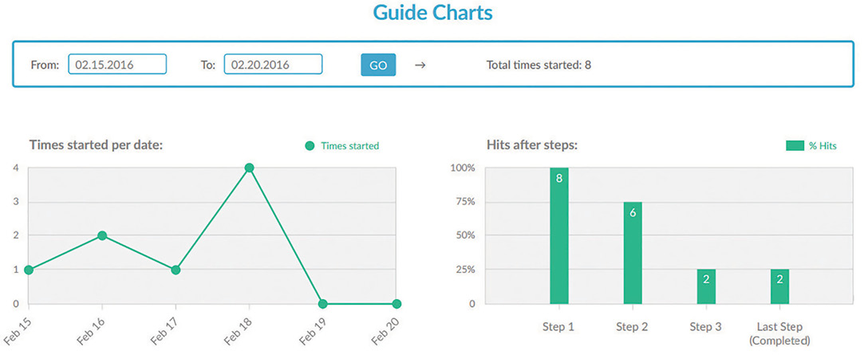This screenshot has height=355, width=868.
Task: Click the Times started legend label
Action: 349,146
